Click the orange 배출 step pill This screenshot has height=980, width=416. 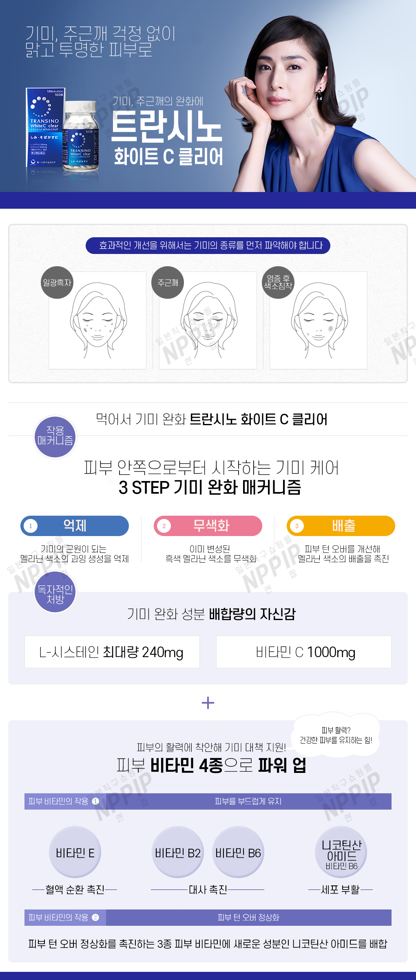pyautogui.click(x=341, y=526)
